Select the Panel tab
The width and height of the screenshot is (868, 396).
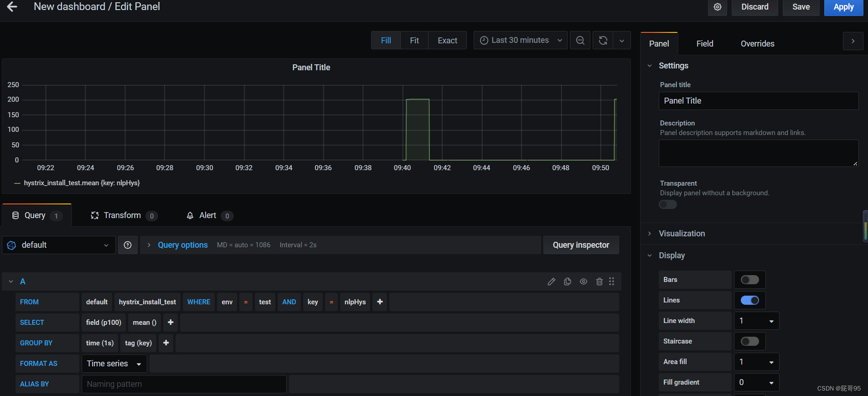(x=659, y=44)
